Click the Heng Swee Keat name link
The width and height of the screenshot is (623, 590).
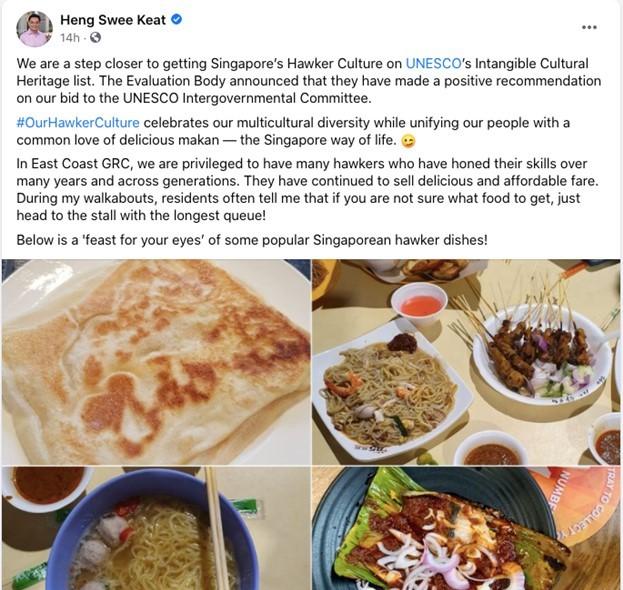[113, 19]
